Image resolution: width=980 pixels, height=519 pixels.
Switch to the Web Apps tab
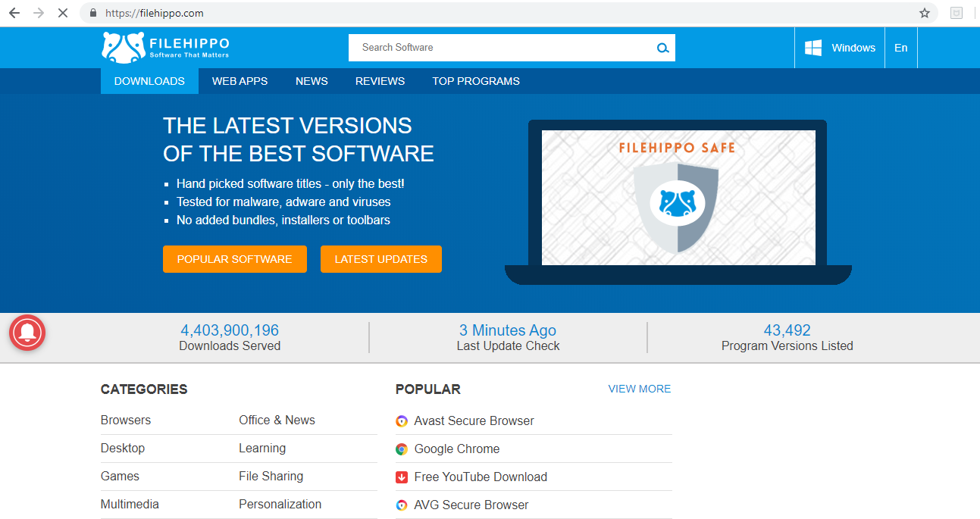pos(240,81)
